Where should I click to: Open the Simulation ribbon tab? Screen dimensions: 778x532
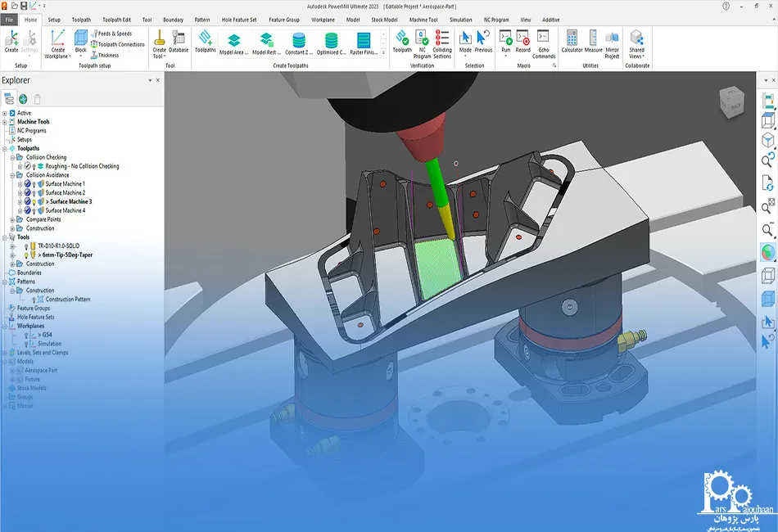pyautogui.click(x=460, y=19)
